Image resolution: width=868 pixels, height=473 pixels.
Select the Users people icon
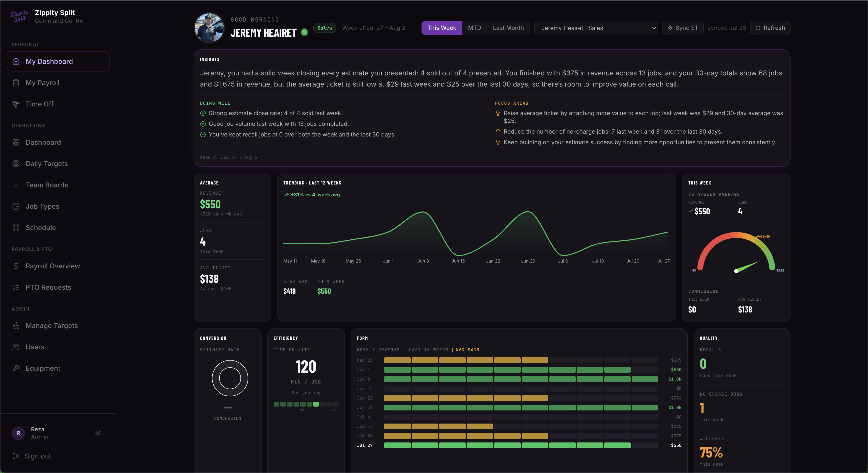click(16, 347)
